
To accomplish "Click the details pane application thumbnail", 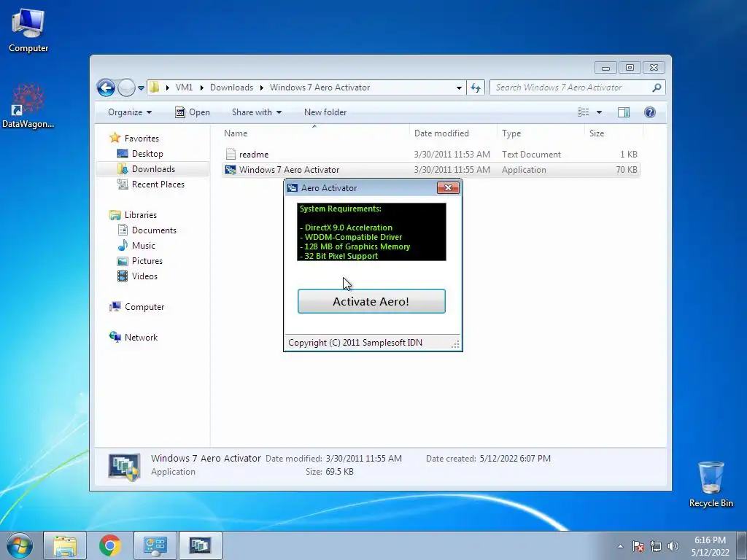I will [124, 466].
